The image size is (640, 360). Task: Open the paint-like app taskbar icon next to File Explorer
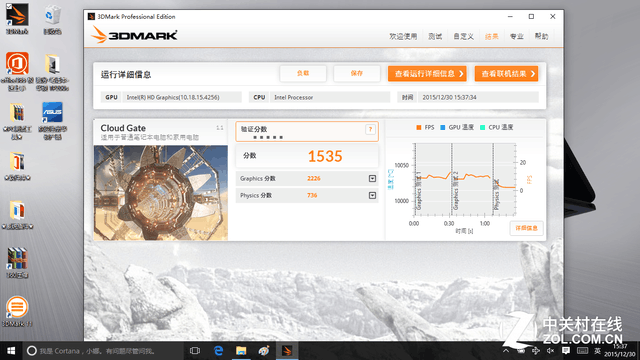[x=264, y=351]
